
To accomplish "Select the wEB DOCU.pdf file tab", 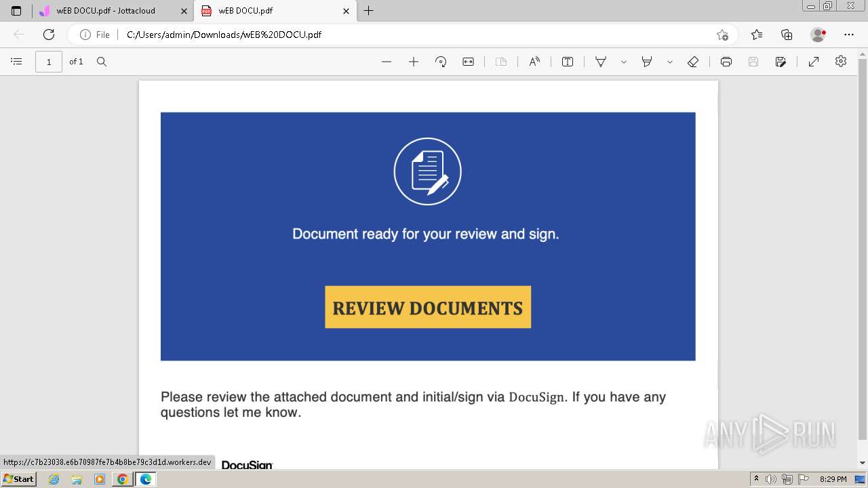I will click(x=275, y=11).
